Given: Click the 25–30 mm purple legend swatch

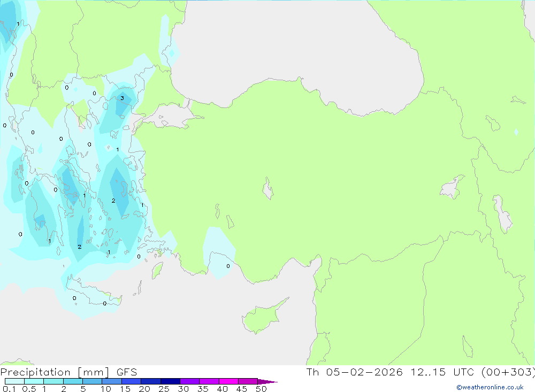Looking at the screenshot, I should pos(170,381).
